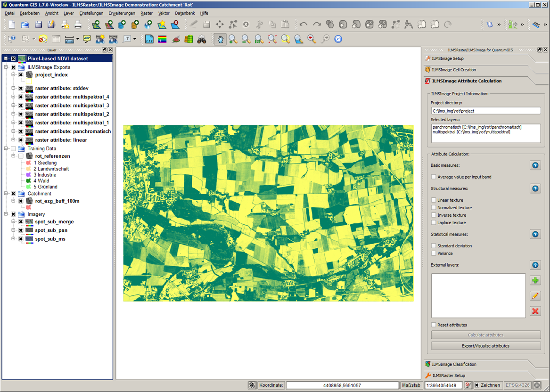The image size is (550, 392).
Task: Open the Raster menu
Action: (146, 13)
